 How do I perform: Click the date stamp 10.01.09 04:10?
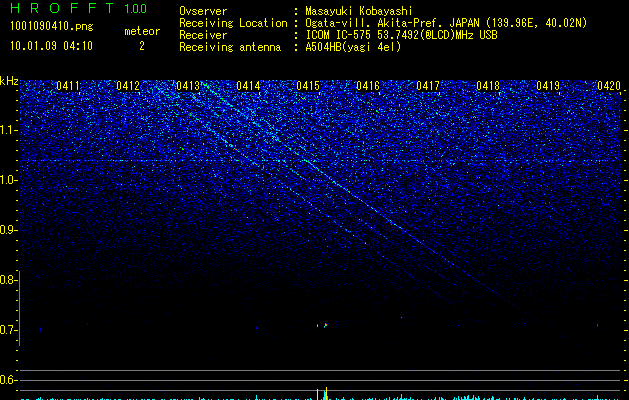click(51, 46)
